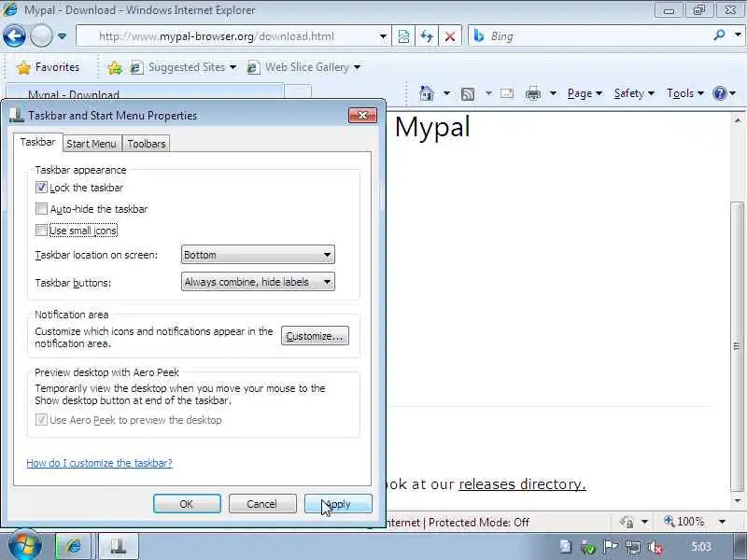The image size is (747, 560).
Task: Click the muted volume tray icon
Action: 655,548
